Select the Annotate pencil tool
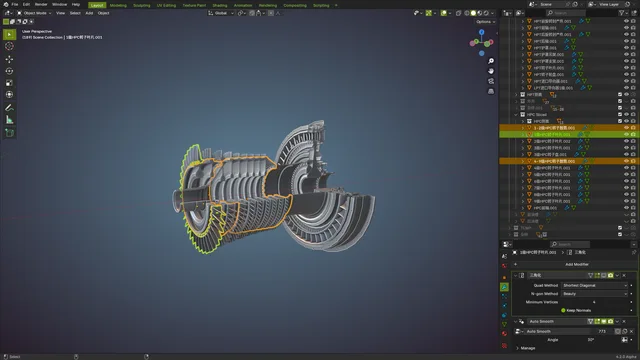The height and width of the screenshot is (360, 640). pos(9,108)
